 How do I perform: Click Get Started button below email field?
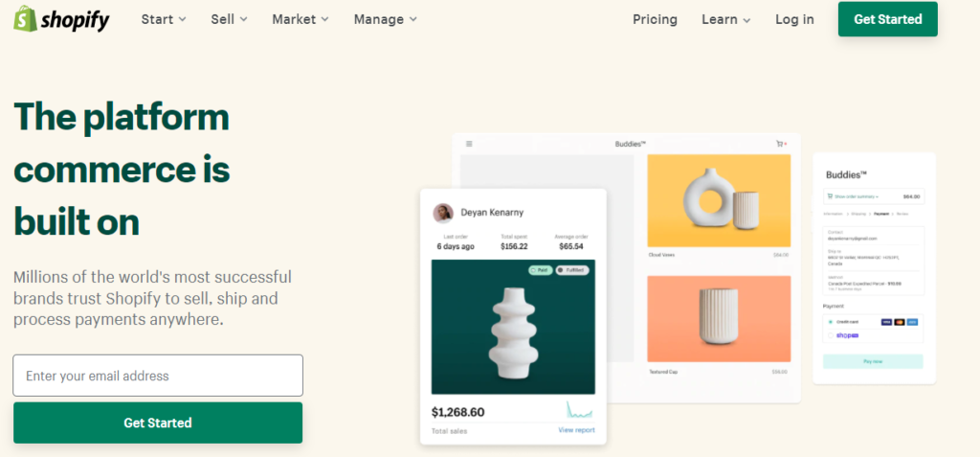tap(158, 423)
